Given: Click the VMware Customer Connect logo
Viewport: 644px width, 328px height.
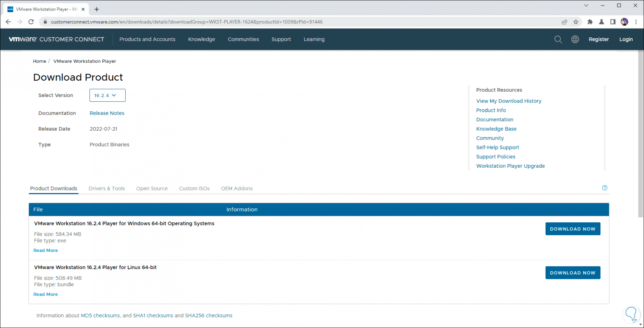Looking at the screenshot, I should [x=57, y=39].
